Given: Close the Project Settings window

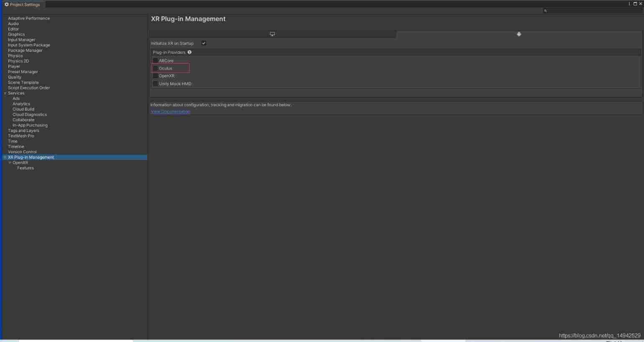Looking at the screenshot, I should (641, 4).
